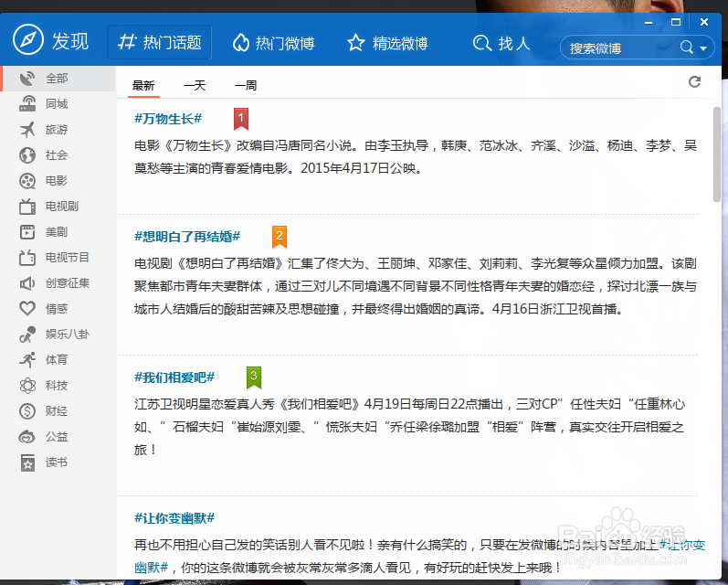Click the 电视节目 icon
This screenshot has height=585, width=728.
coord(27,258)
